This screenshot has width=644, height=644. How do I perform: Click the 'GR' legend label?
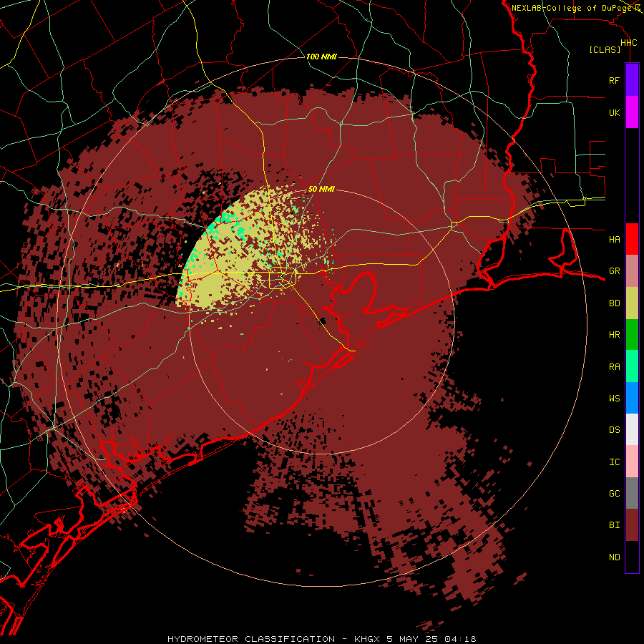click(614, 271)
